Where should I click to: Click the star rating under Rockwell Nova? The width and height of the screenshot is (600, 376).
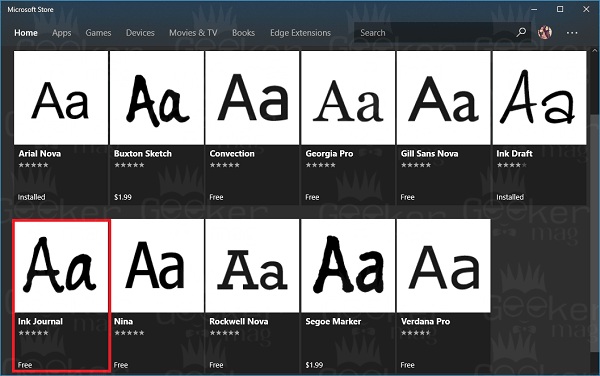pyautogui.click(x=225, y=333)
